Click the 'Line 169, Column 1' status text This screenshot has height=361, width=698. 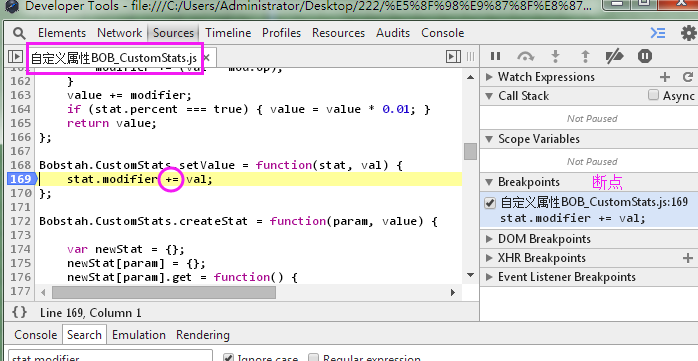point(90,312)
